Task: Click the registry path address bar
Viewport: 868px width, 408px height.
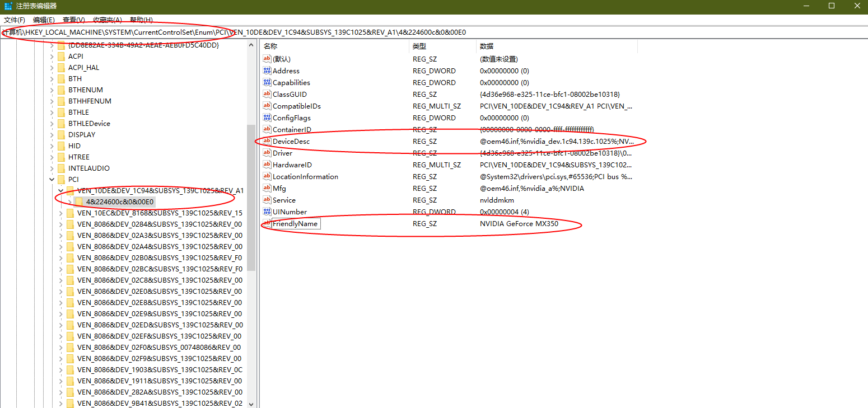Action: coord(434,32)
